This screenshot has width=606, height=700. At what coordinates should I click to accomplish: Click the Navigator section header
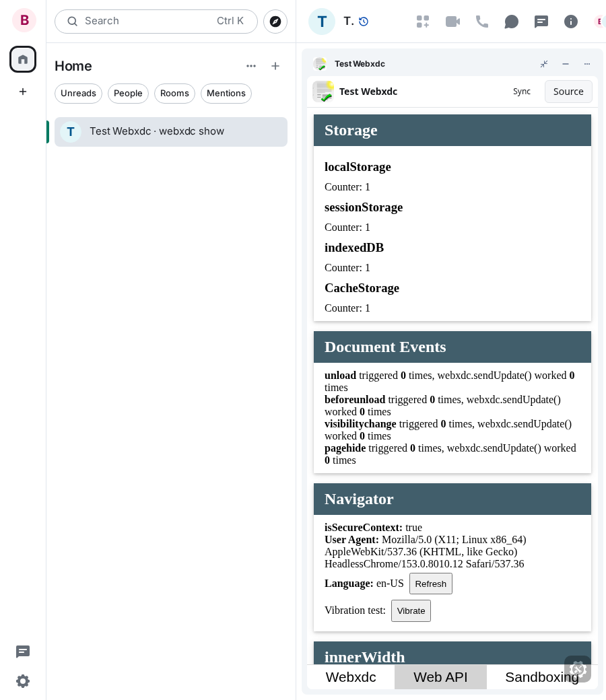click(452, 499)
